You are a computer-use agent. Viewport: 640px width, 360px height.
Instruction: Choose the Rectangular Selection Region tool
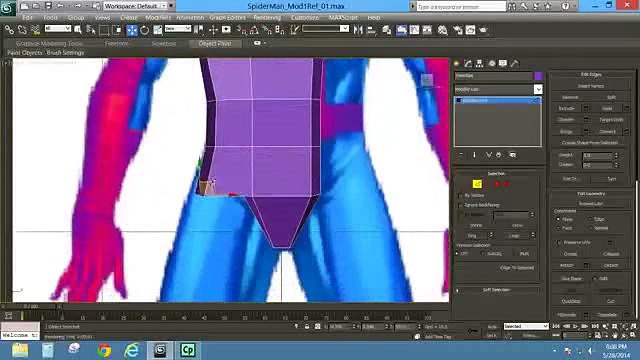104,30
